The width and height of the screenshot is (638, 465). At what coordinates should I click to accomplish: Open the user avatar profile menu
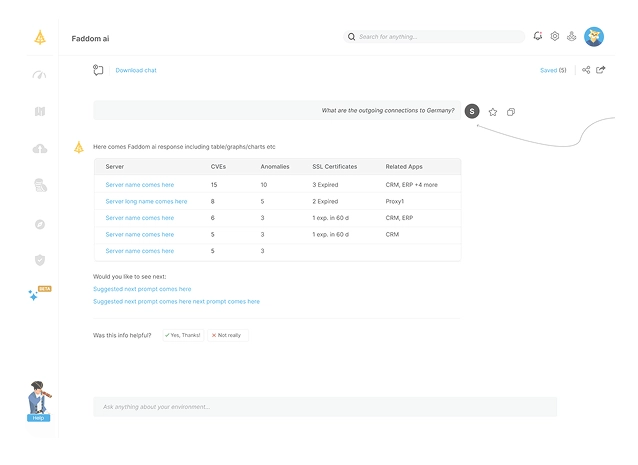pyautogui.click(x=594, y=36)
